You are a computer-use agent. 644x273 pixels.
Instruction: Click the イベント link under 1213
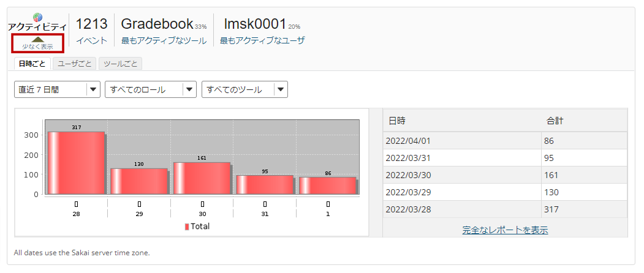(x=91, y=40)
